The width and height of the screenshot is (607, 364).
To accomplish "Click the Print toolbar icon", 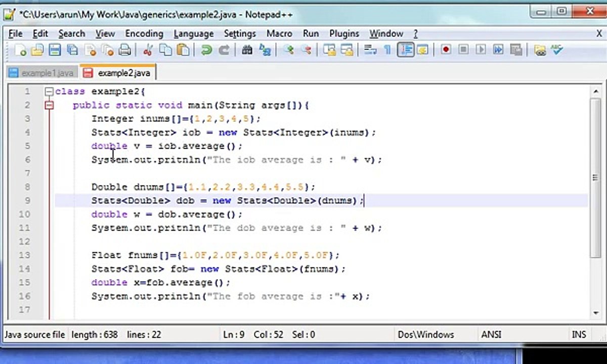I will 124,50.
